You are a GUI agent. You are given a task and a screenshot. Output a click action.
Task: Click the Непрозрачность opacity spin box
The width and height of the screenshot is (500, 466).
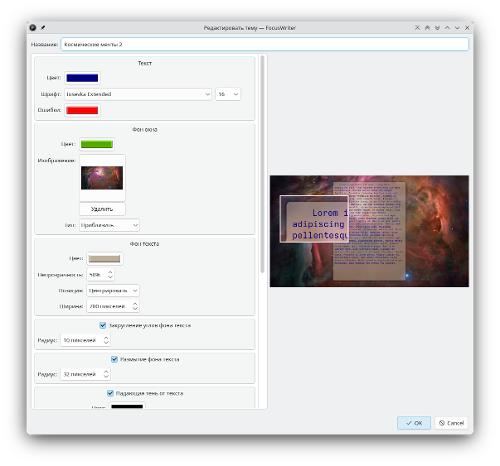(x=100, y=275)
